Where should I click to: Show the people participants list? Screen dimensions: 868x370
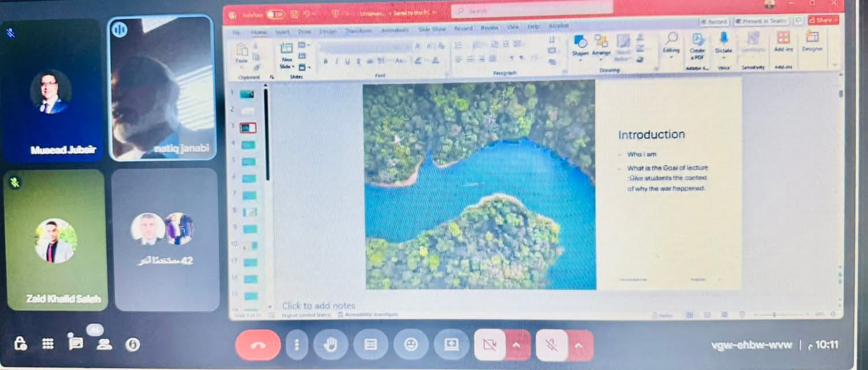click(104, 345)
